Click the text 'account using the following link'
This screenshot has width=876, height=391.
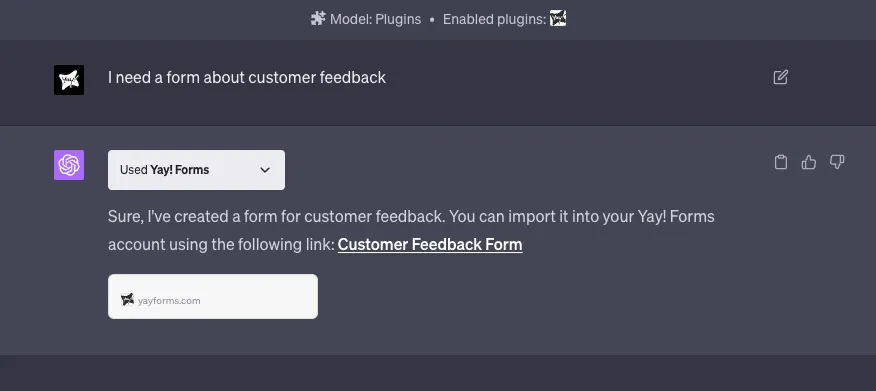coord(221,245)
